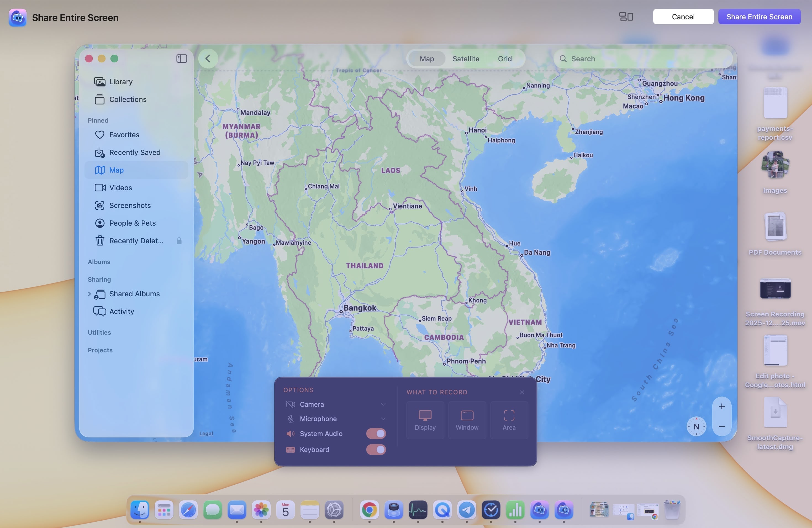Screen dimensions: 812x528
Task: Click the north compass on the map
Action: click(x=696, y=427)
